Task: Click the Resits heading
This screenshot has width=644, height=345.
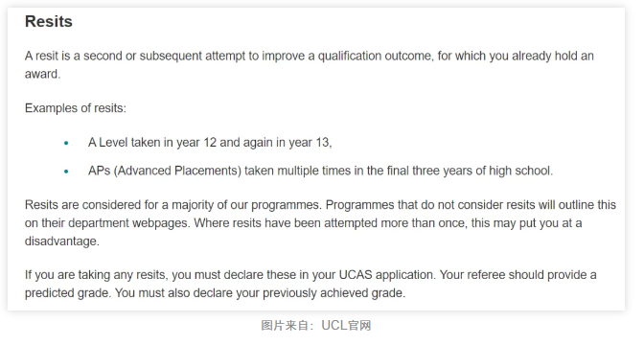Action: (49, 21)
